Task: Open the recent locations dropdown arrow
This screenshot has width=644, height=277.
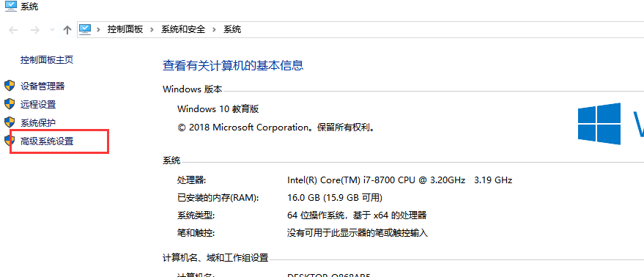Action: coord(52,29)
